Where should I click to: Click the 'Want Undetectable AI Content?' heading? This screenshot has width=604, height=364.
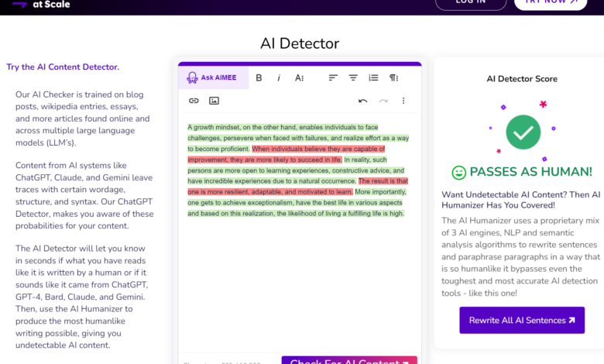(x=521, y=200)
